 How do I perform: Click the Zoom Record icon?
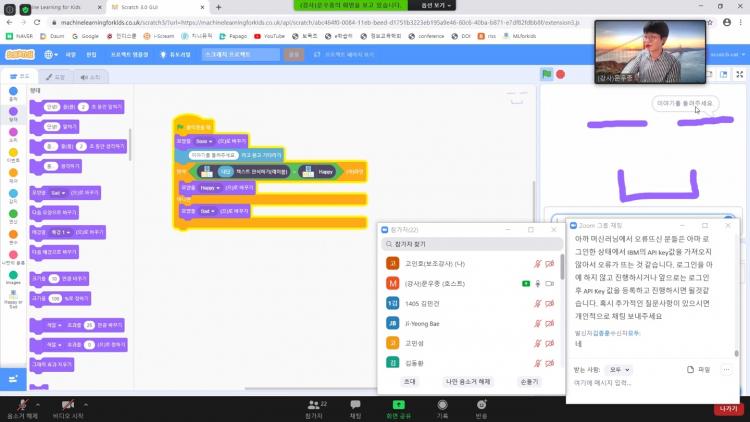tap(442, 405)
